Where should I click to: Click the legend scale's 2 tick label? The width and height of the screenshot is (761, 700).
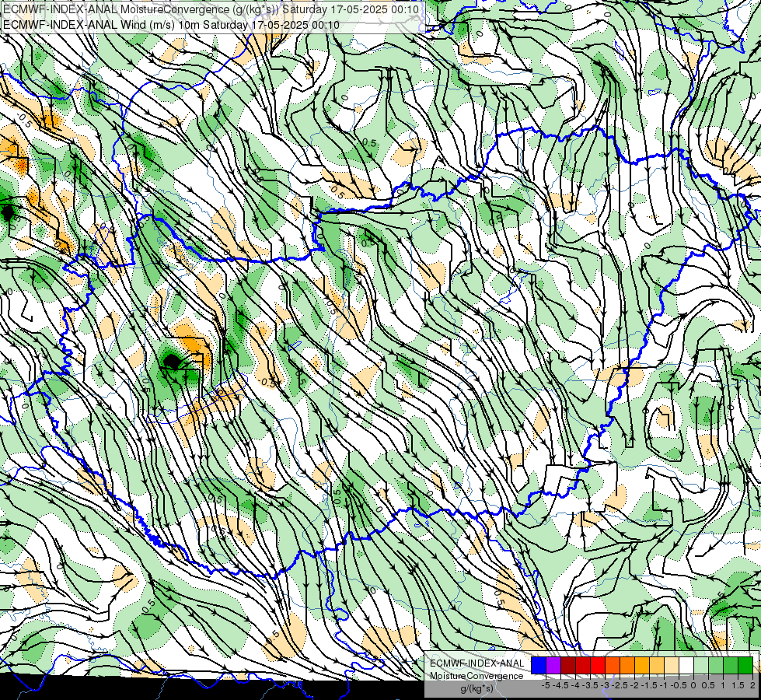[x=752, y=685]
